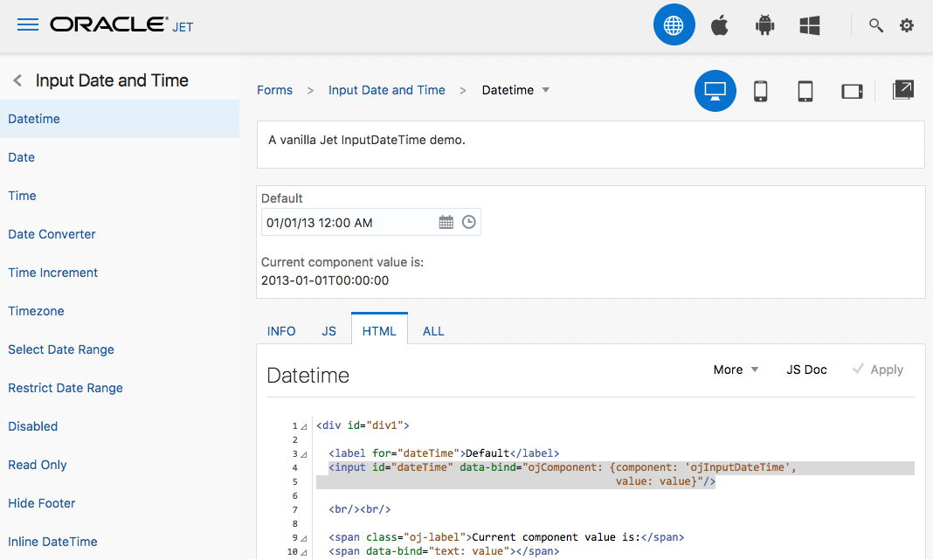Select the Web globe platform icon

point(674,25)
